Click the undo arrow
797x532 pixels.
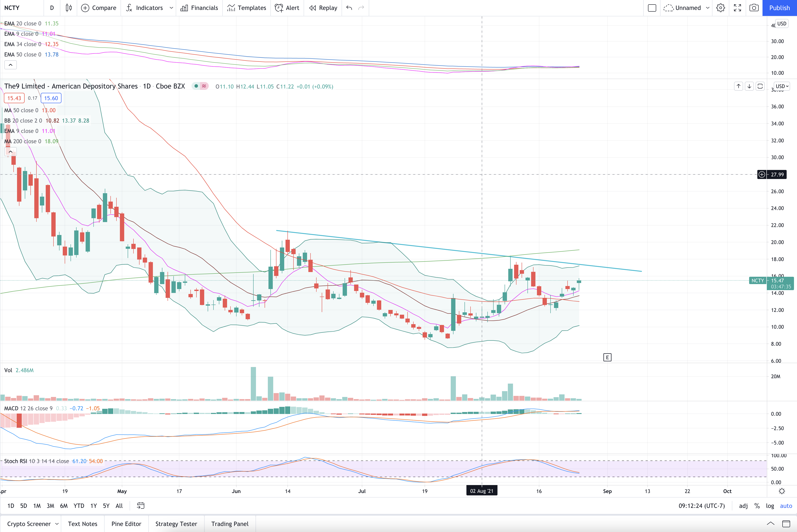349,8
